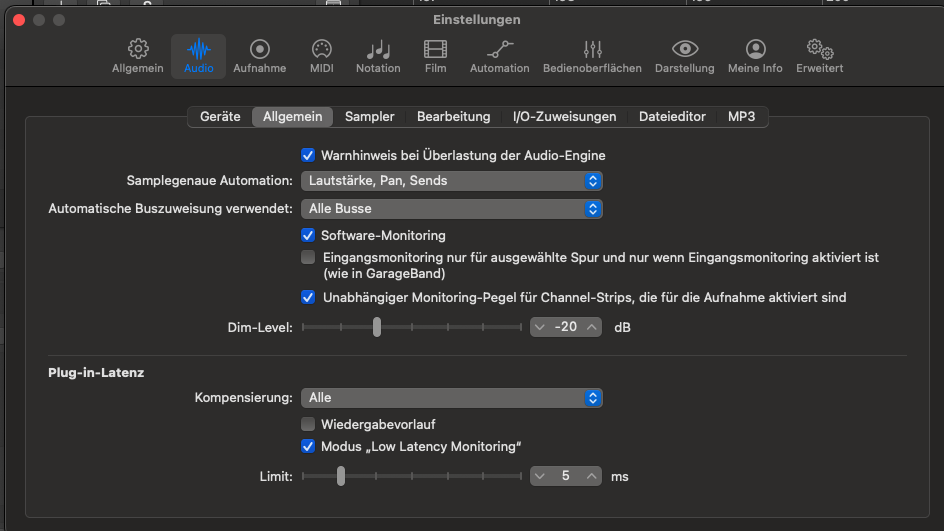Image resolution: width=944 pixels, height=531 pixels.
Task: Click the Darstellung eye icon
Action: (684, 49)
